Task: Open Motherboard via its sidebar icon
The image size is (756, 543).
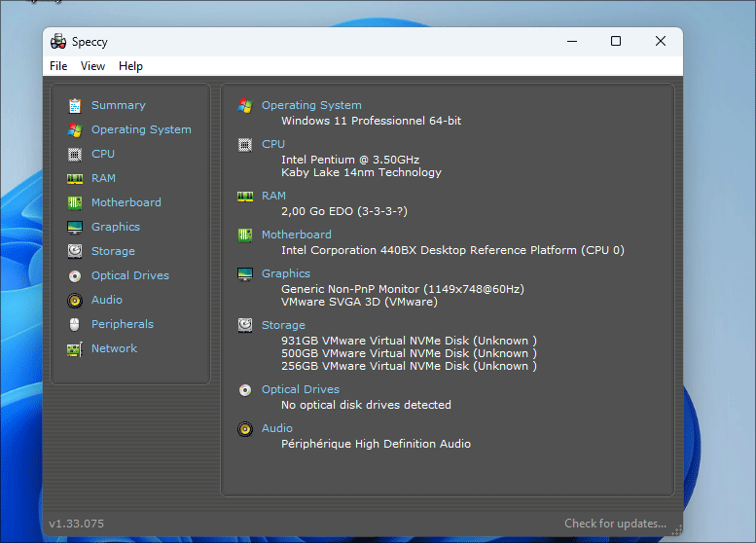Action: [x=75, y=202]
